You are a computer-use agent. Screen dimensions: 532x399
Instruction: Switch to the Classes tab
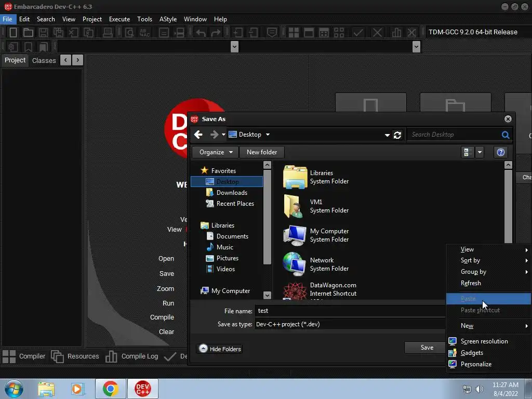[44, 60]
